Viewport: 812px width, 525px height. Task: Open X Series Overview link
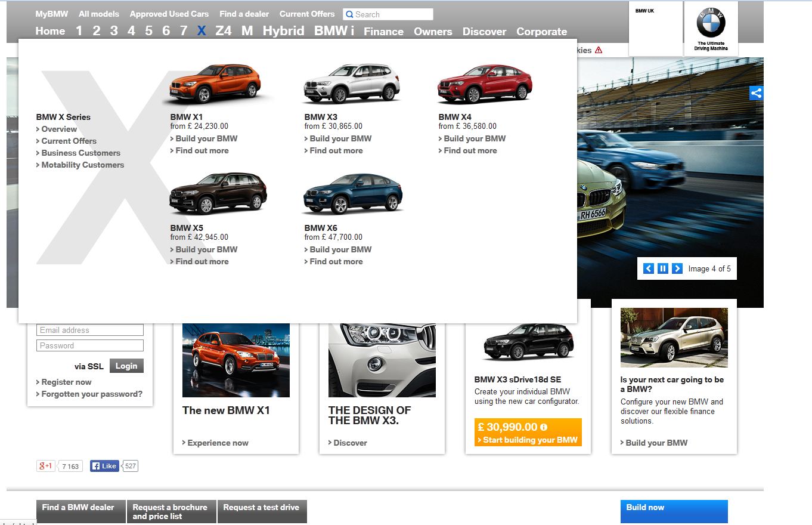coord(57,129)
